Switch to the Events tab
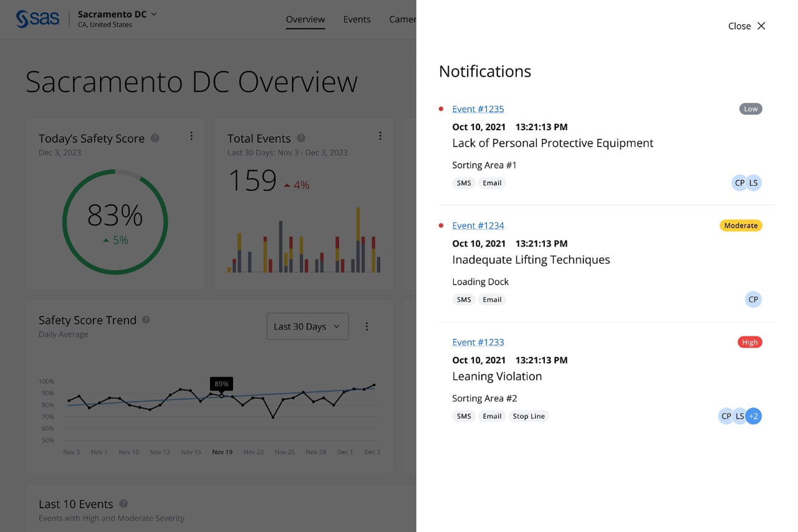 [x=357, y=19]
